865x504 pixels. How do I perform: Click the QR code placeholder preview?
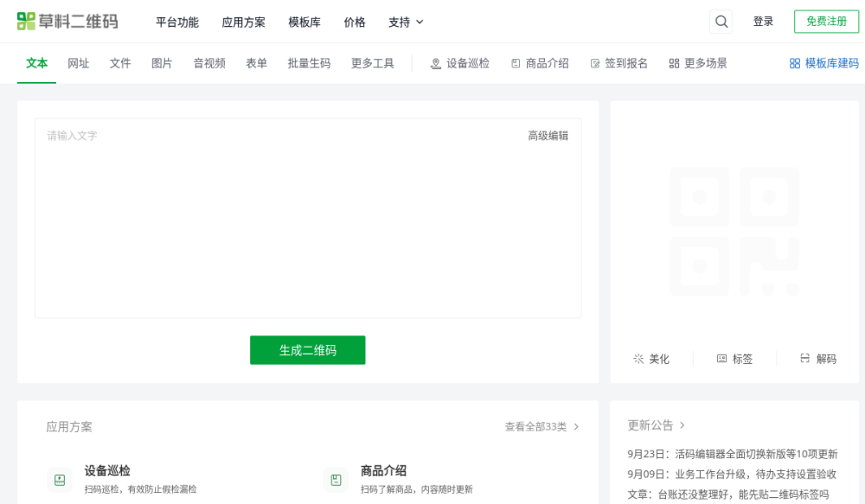tap(734, 232)
